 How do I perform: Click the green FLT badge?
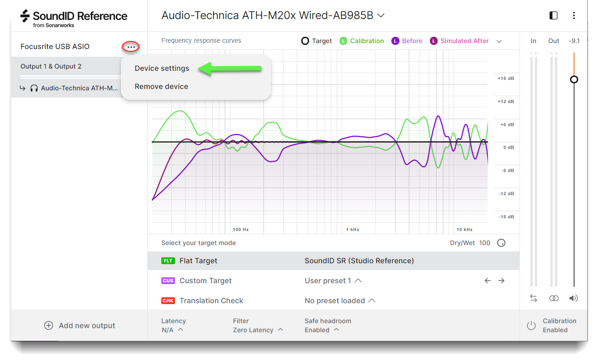click(x=168, y=261)
